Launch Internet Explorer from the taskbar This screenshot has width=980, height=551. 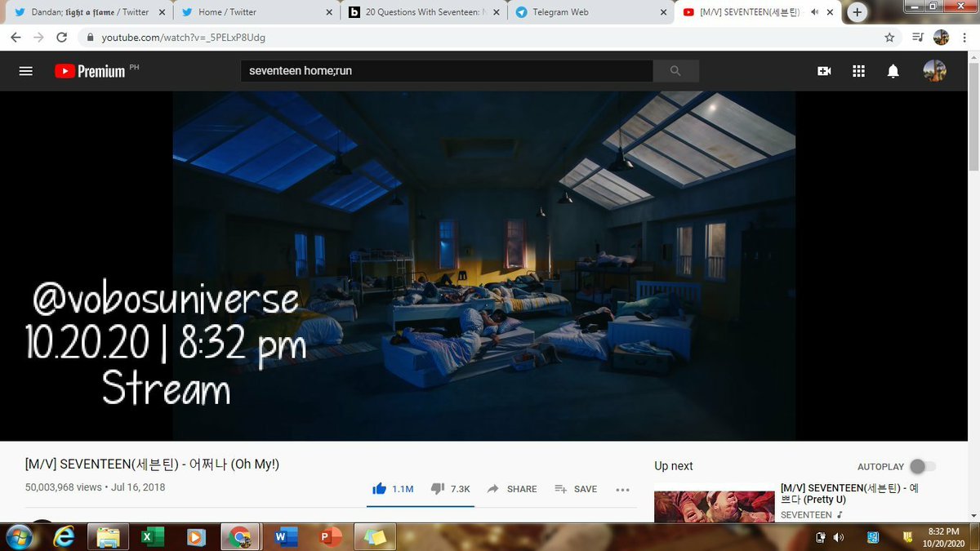(64, 536)
